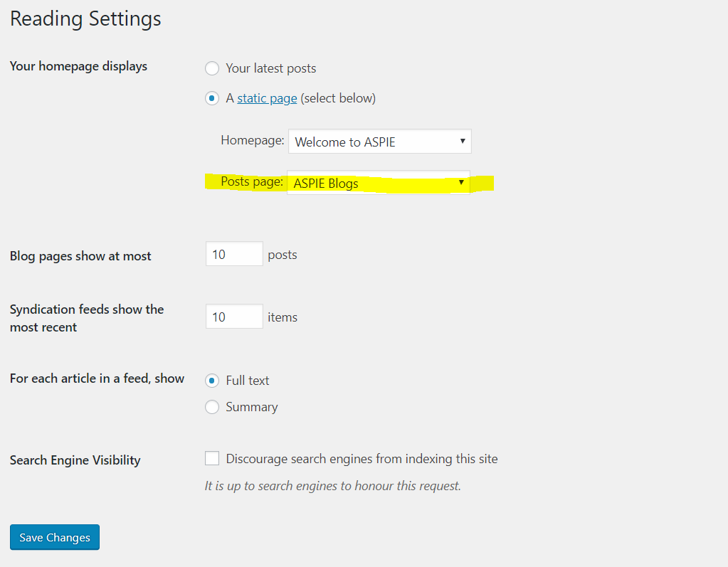Click the 'Discourage search engines' label text

pos(362,459)
